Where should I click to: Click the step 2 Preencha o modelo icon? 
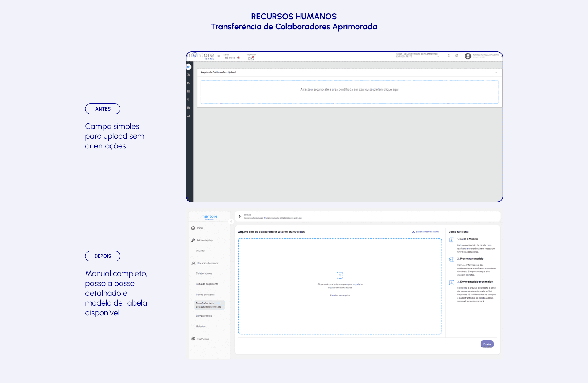(451, 260)
